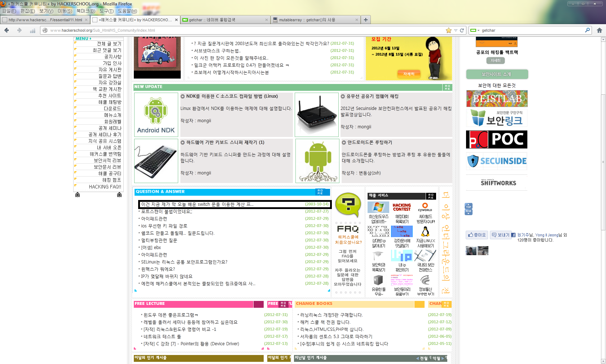Click the Firefox home icon
The height and width of the screenshot is (364, 606).
(599, 30)
